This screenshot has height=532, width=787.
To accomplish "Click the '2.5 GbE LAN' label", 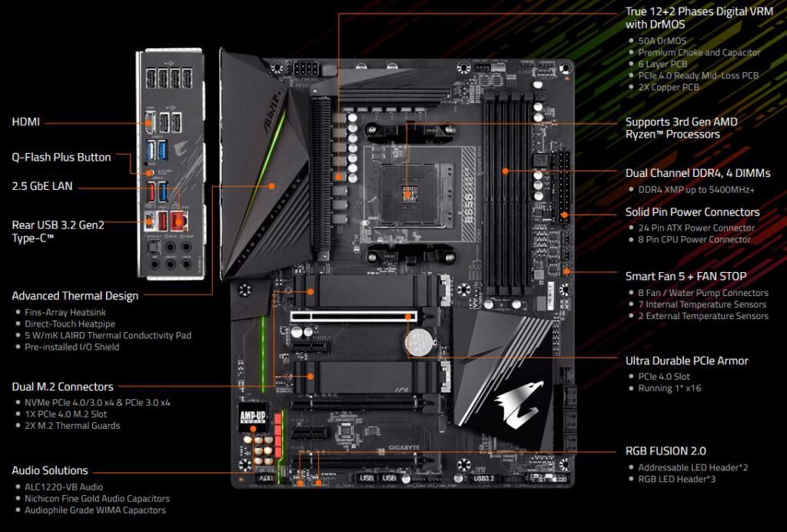I will pos(42,186).
